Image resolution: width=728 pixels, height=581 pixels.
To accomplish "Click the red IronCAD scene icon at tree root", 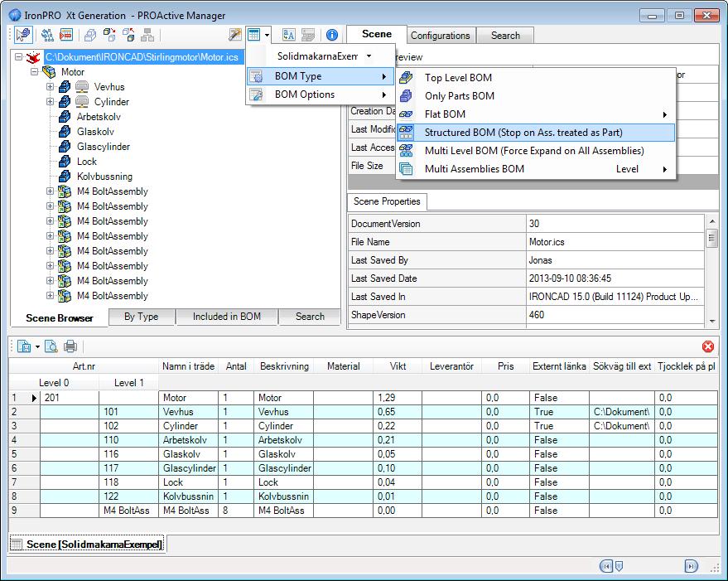I will pos(33,58).
